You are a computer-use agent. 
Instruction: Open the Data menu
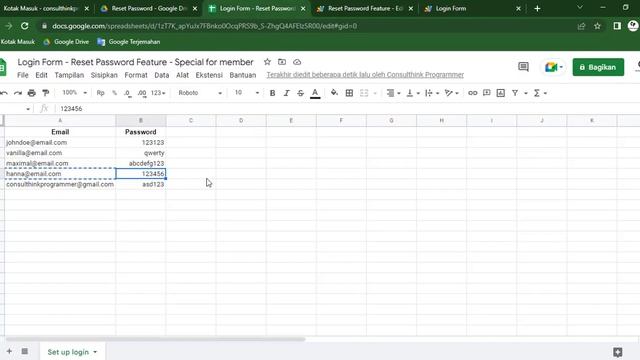(x=162, y=75)
